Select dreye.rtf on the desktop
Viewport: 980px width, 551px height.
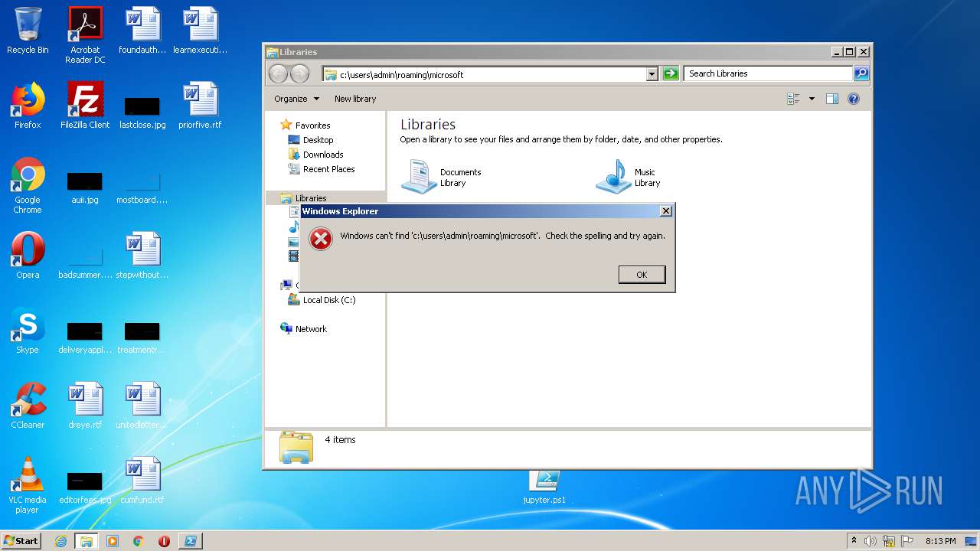click(85, 406)
